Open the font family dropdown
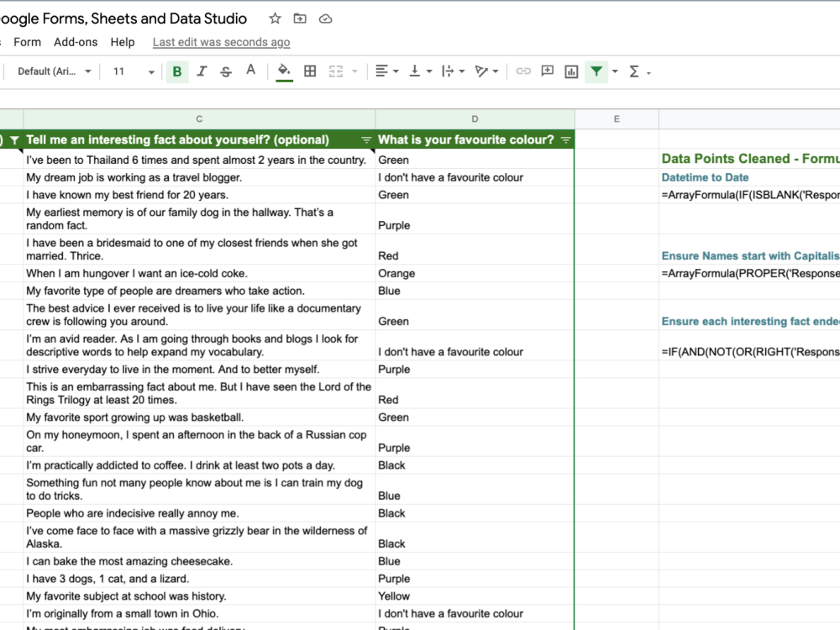The image size is (840, 630). (52, 71)
